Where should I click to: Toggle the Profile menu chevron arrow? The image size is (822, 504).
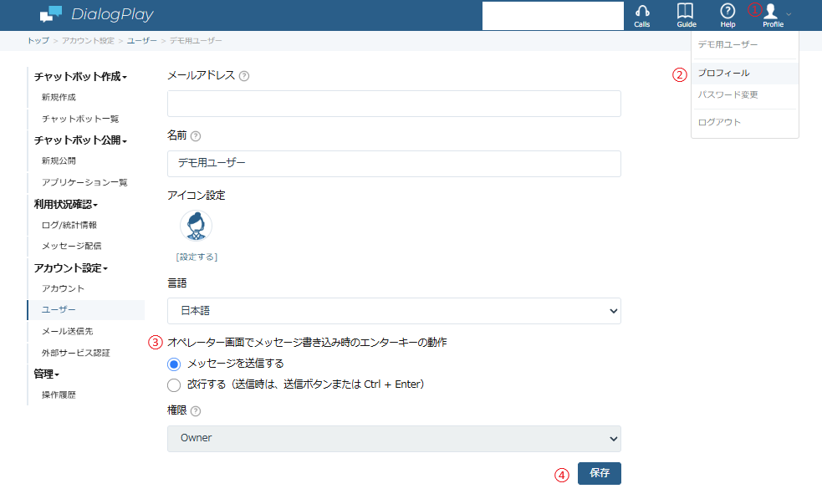[x=789, y=14]
